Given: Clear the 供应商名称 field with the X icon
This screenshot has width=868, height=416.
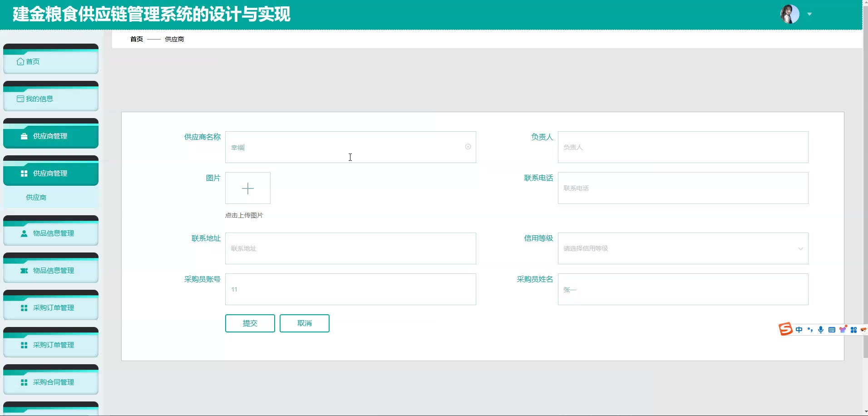Looking at the screenshot, I should pyautogui.click(x=468, y=147).
